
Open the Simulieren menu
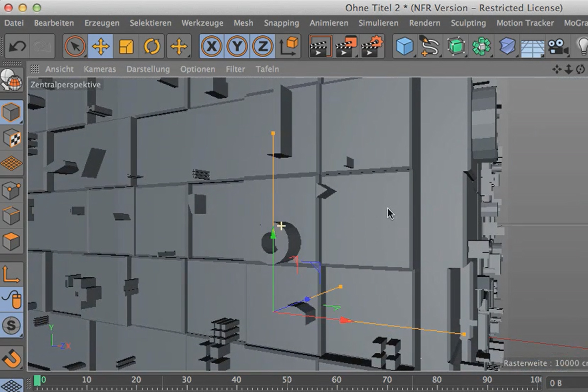tap(379, 23)
